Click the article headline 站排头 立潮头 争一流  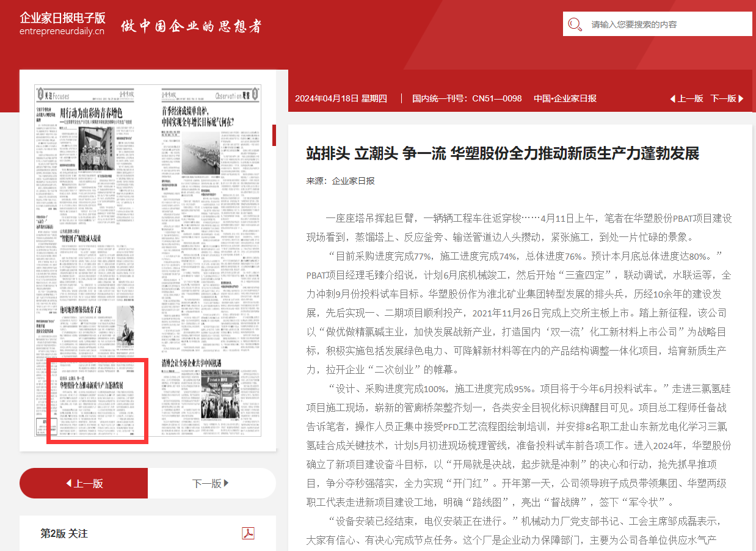tap(503, 153)
